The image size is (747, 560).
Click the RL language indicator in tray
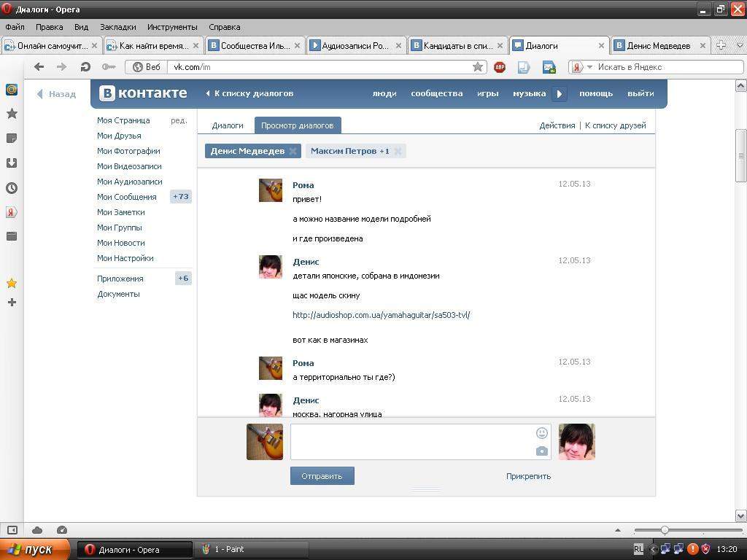[x=639, y=549]
